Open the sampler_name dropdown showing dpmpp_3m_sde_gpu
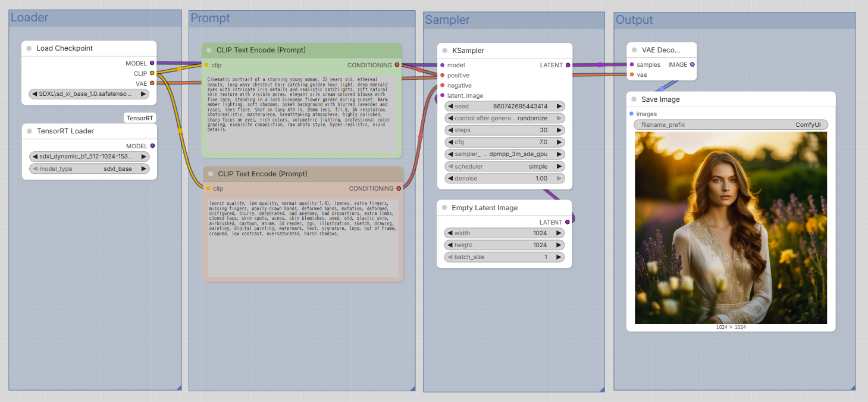The height and width of the screenshot is (402, 868). pos(504,154)
